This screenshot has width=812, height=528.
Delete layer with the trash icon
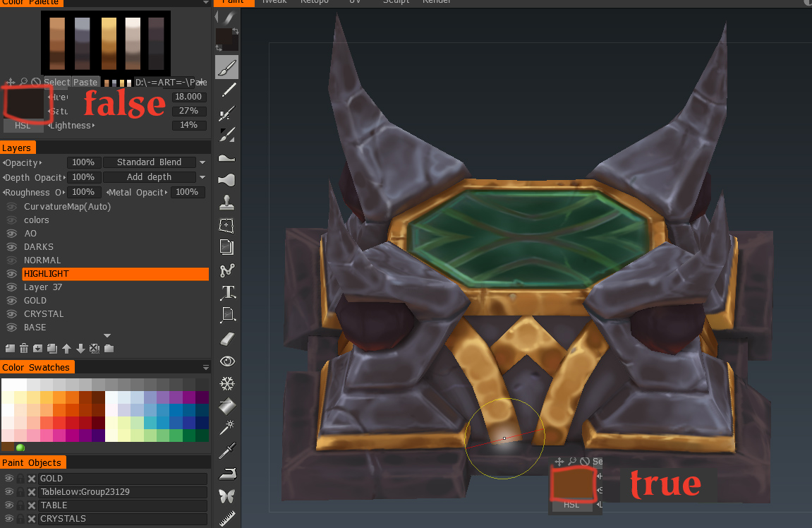(x=24, y=348)
